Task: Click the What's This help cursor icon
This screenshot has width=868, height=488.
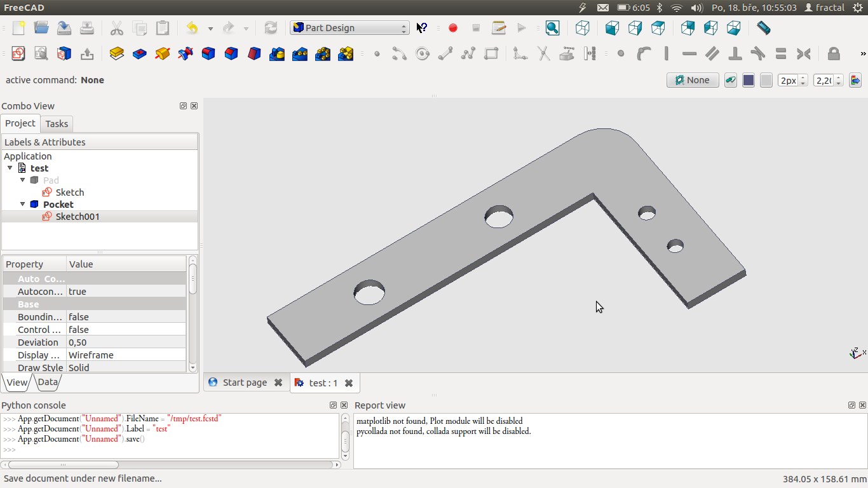Action: click(x=422, y=28)
